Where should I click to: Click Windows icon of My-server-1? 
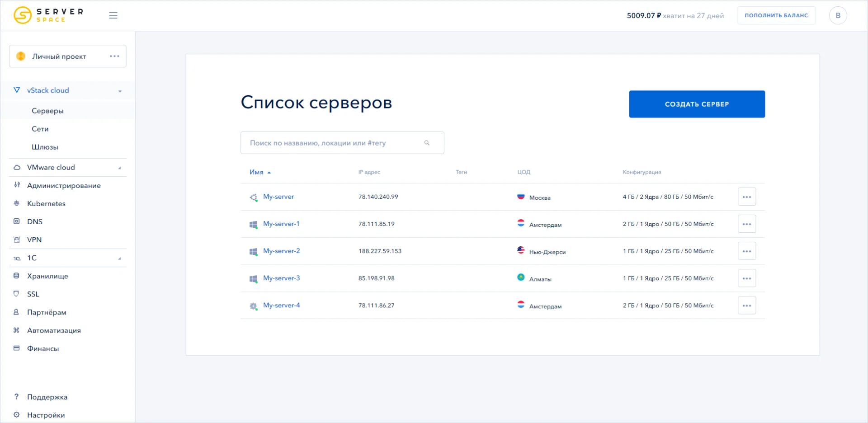click(x=253, y=224)
